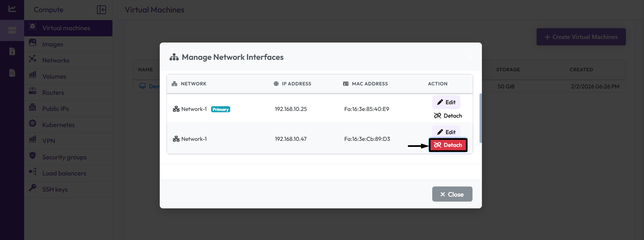Image resolution: width=644 pixels, height=240 pixels.
Task: Detach the Primary network interface
Action: 448,116
